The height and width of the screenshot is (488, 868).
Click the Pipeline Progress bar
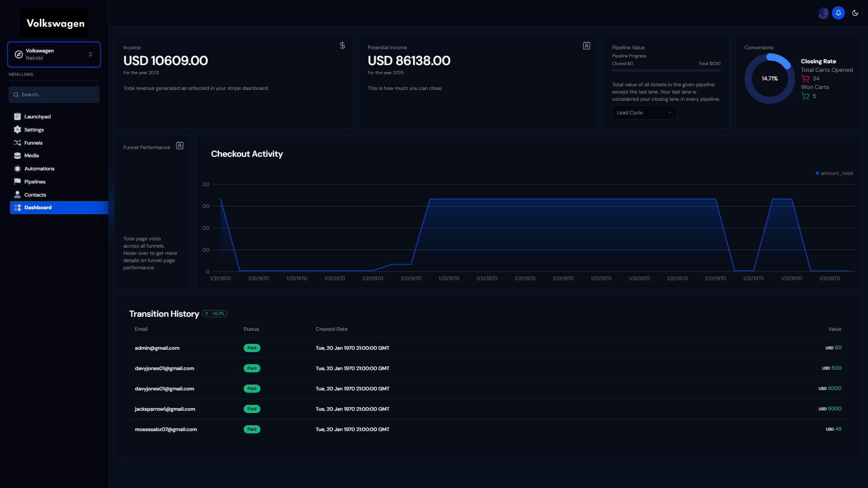coord(666,70)
